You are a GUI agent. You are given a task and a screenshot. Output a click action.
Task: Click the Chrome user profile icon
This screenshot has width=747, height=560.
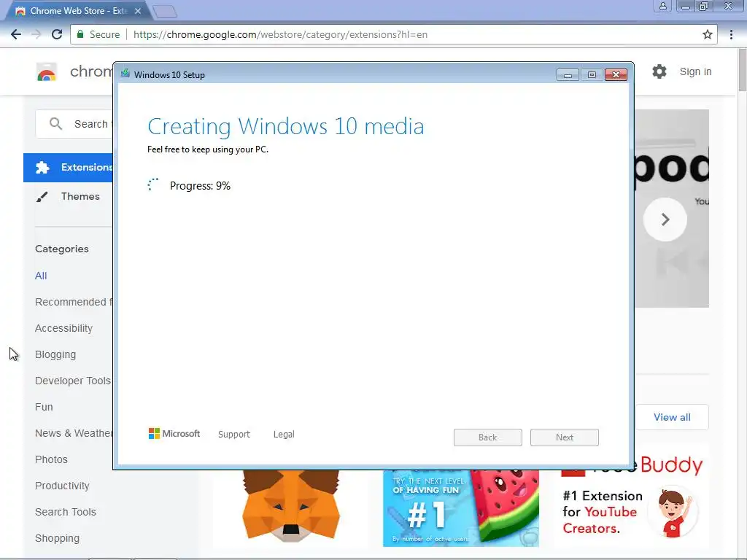[x=662, y=6]
